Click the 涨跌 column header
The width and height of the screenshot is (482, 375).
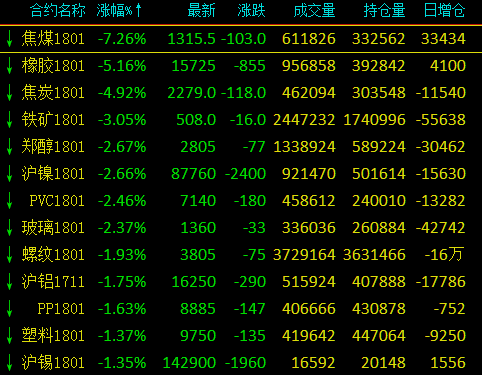[x=252, y=11]
